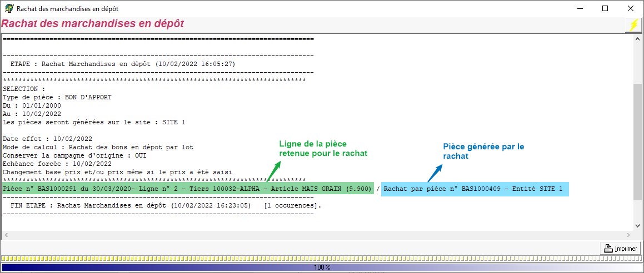Viewport: 644px width, 273px height.
Task: Click the yellow segmented progress bar
Action: click(321, 259)
